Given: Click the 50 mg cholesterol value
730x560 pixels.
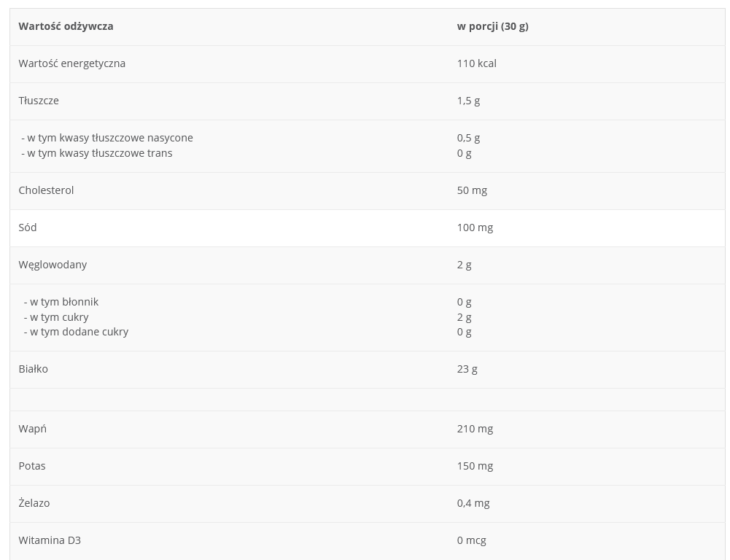Looking at the screenshot, I should 472,190.
